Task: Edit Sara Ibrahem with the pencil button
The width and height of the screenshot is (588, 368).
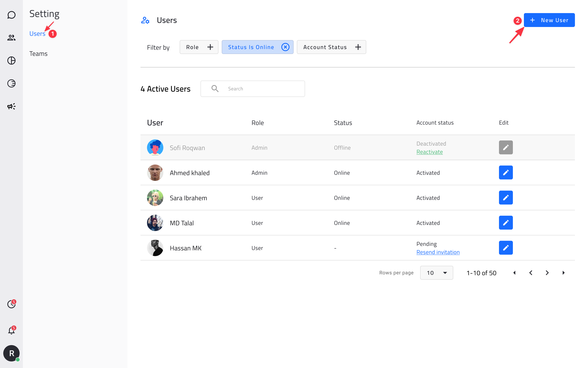Action: point(506,198)
